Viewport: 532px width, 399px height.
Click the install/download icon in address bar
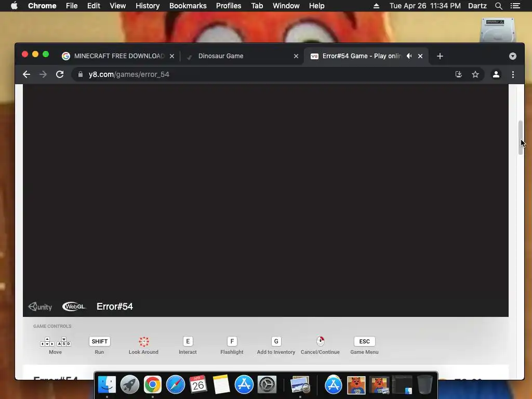[x=459, y=74]
